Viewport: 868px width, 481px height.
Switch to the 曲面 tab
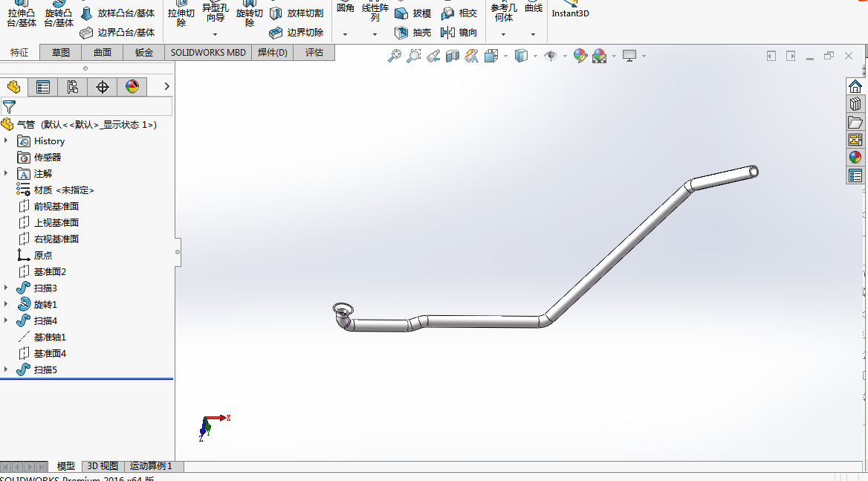click(103, 53)
